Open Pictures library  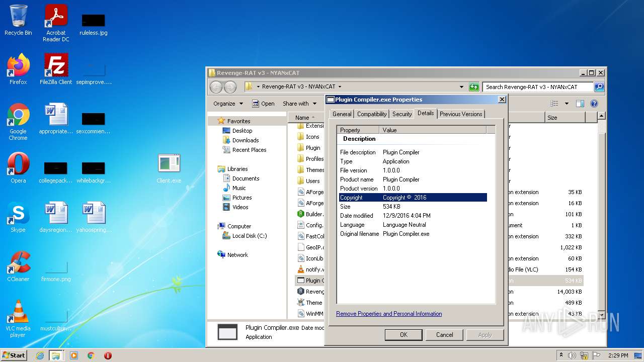pos(242,198)
